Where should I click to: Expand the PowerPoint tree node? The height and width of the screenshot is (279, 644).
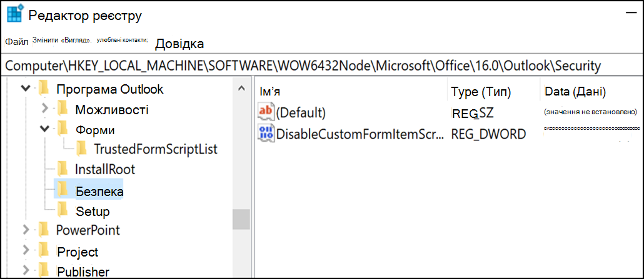(x=26, y=229)
